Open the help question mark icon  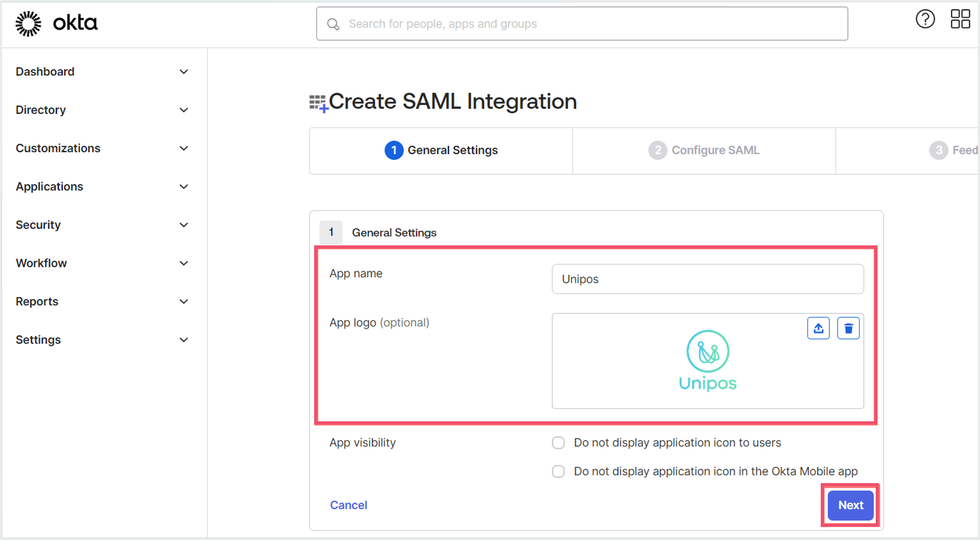(x=925, y=19)
